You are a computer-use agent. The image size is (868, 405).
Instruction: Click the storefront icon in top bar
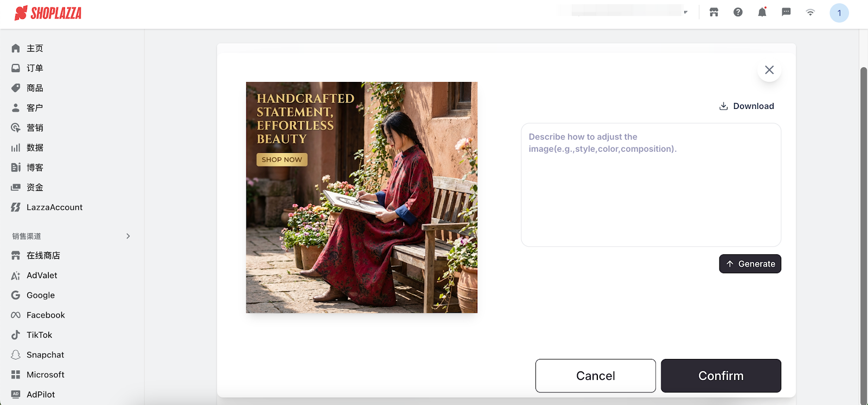click(714, 12)
